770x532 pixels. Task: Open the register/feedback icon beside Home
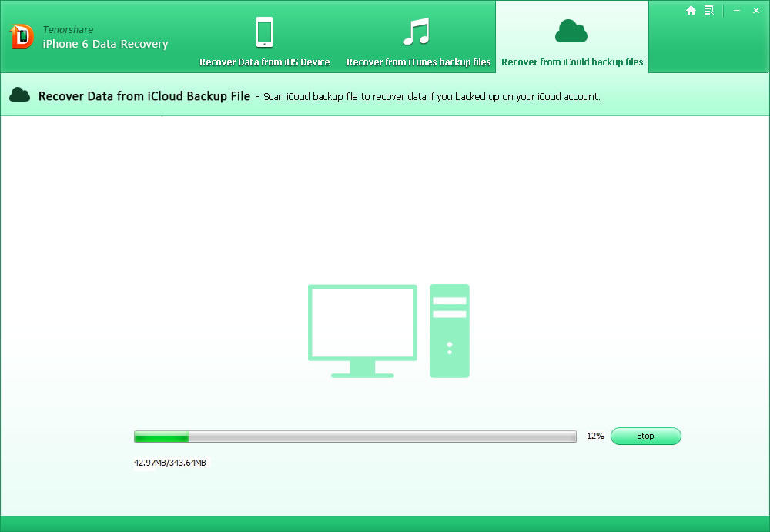709,10
